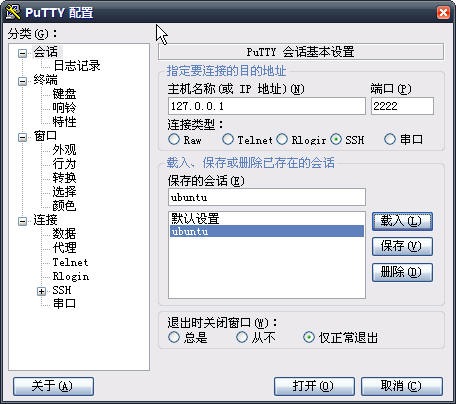Screen dimensions: 456x404
Task: Open the Telnet category in tree
Action: click(x=70, y=262)
